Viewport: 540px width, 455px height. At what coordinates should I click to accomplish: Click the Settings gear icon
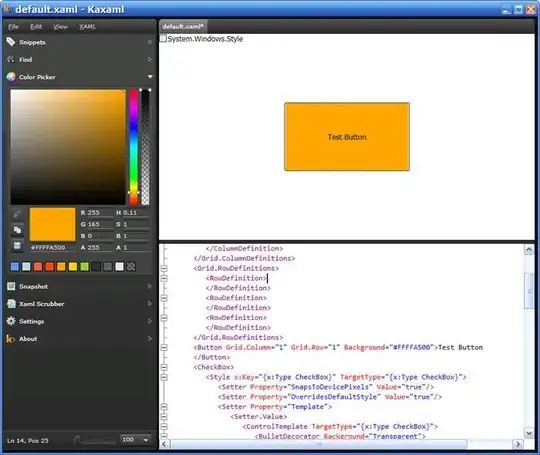point(11,321)
